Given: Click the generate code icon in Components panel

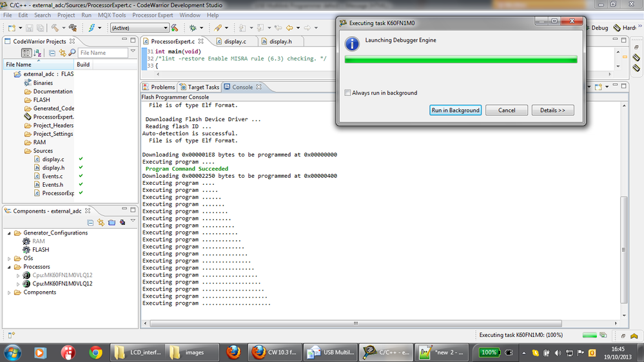Looking at the screenshot, I should (x=122, y=222).
